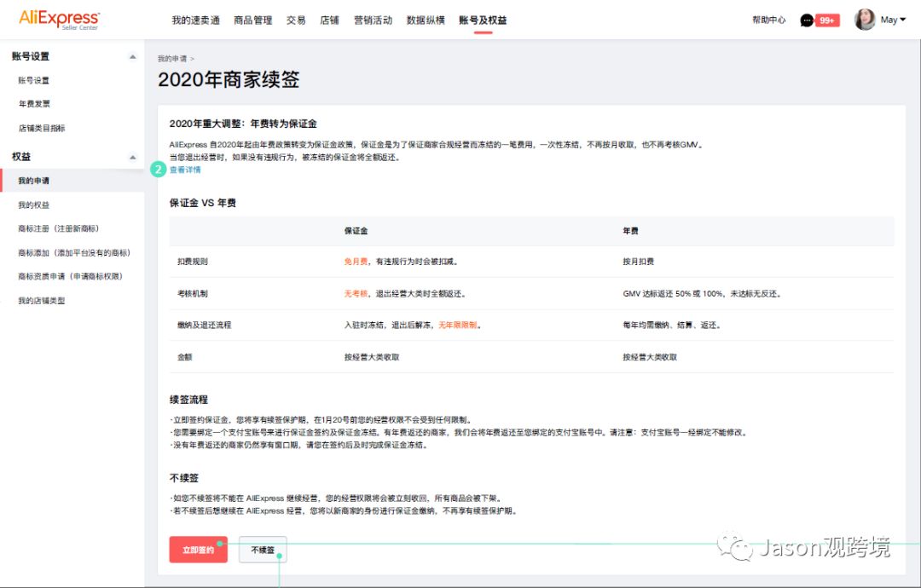Open 商标资质申请（申请商标权限） in sidebar

(71, 276)
